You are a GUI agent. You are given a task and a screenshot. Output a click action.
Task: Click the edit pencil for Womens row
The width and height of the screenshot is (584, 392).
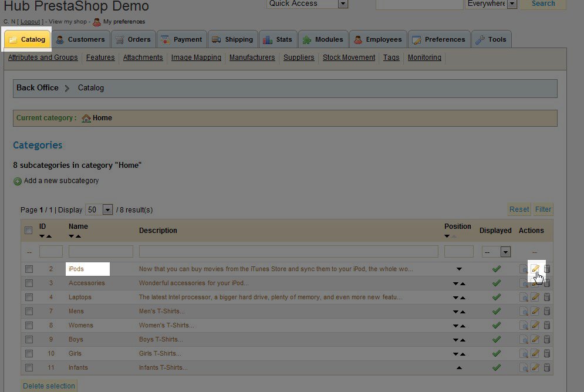coord(535,325)
